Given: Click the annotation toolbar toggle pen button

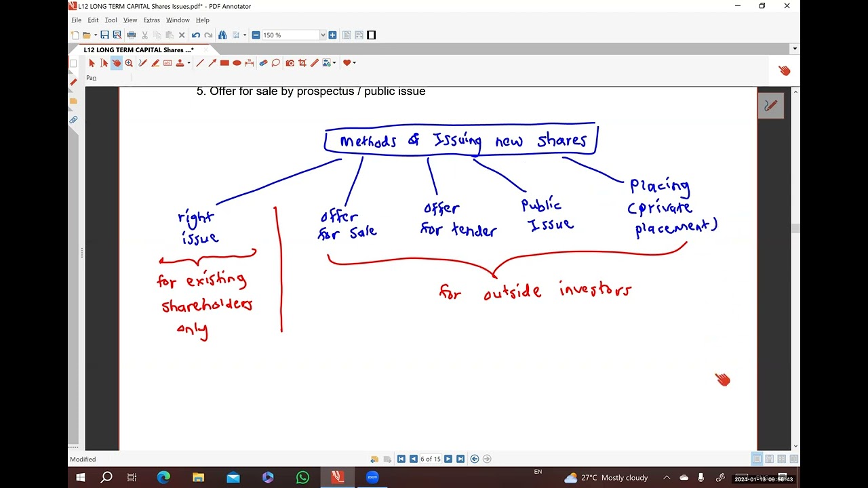Looking at the screenshot, I should click(771, 106).
